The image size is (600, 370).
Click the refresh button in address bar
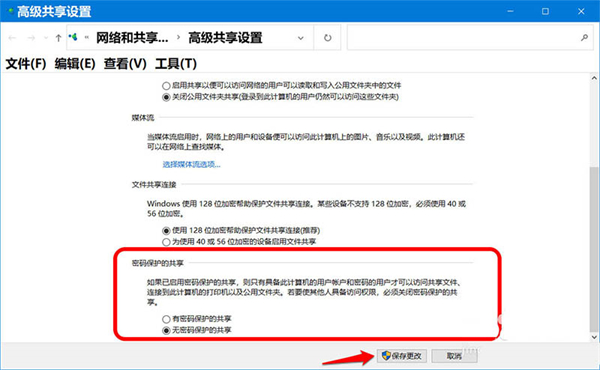tap(328, 37)
